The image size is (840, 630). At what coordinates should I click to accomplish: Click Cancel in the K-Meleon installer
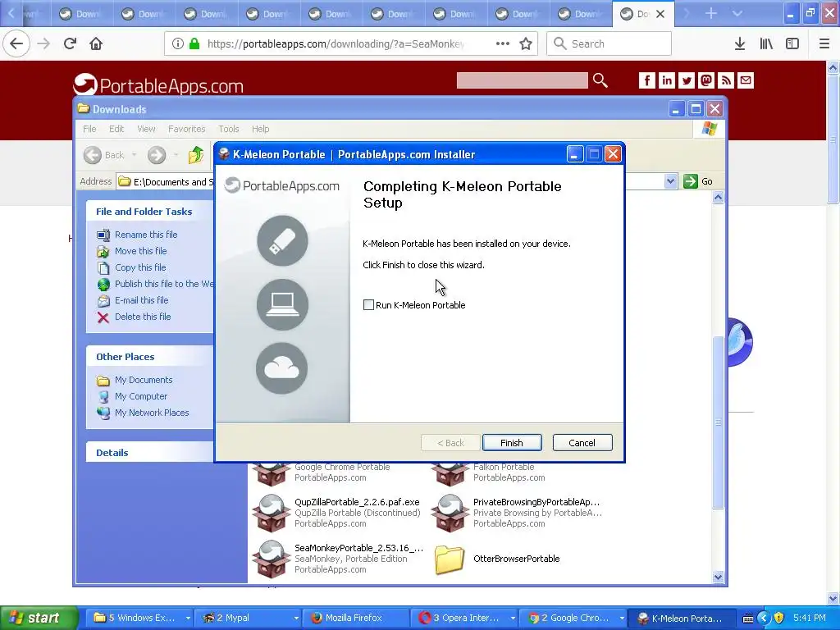(x=582, y=442)
